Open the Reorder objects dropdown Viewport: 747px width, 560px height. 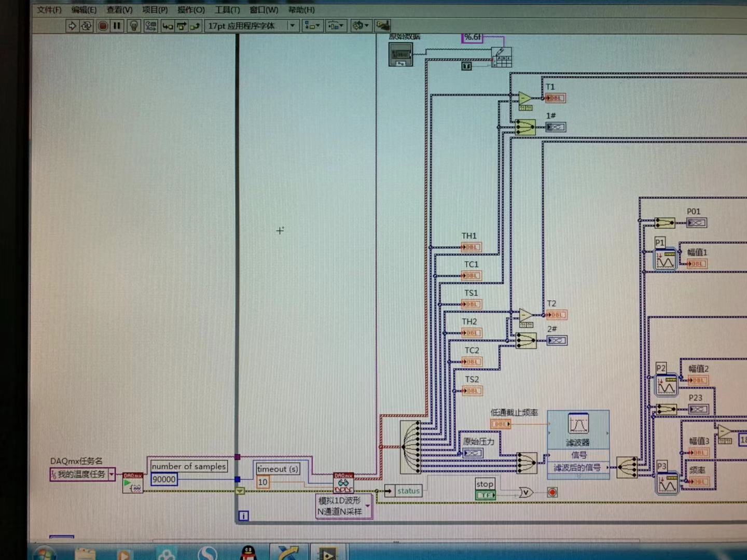tap(361, 25)
